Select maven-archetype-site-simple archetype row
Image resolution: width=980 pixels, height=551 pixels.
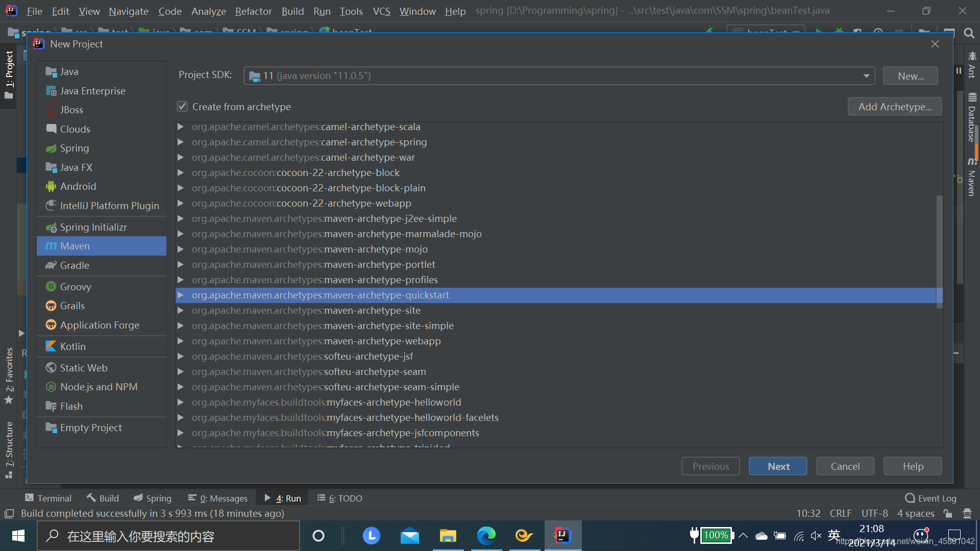pos(556,325)
